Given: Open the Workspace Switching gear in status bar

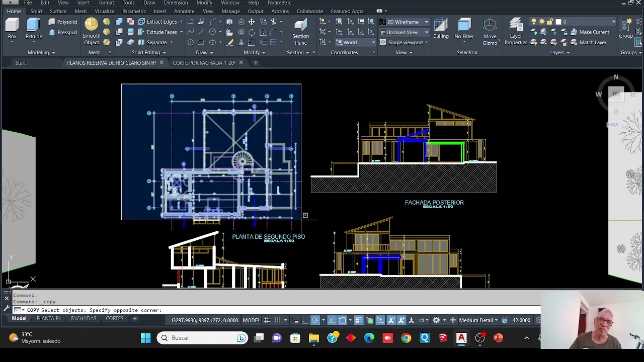Looking at the screenshot, I should [x=436, y=320].
